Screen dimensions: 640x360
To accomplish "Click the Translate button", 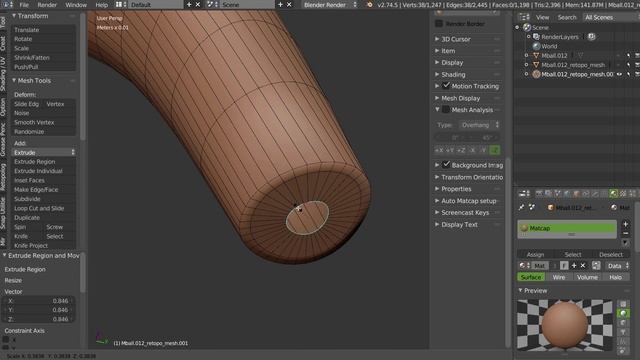I will pos(43,30).
